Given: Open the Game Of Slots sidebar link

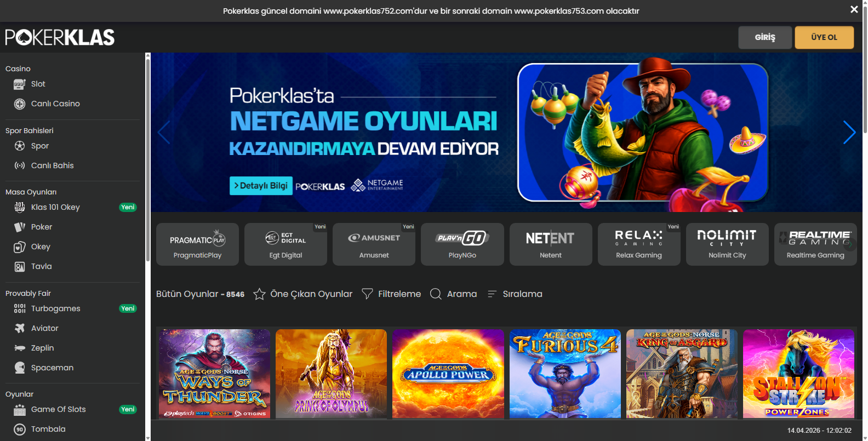Looking at the screenshot, I should pos(59,409).
